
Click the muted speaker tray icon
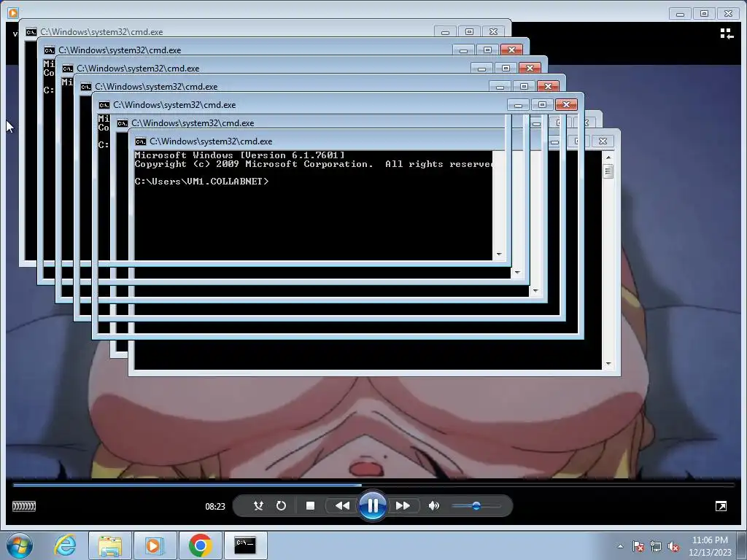(x=673, y=546)
